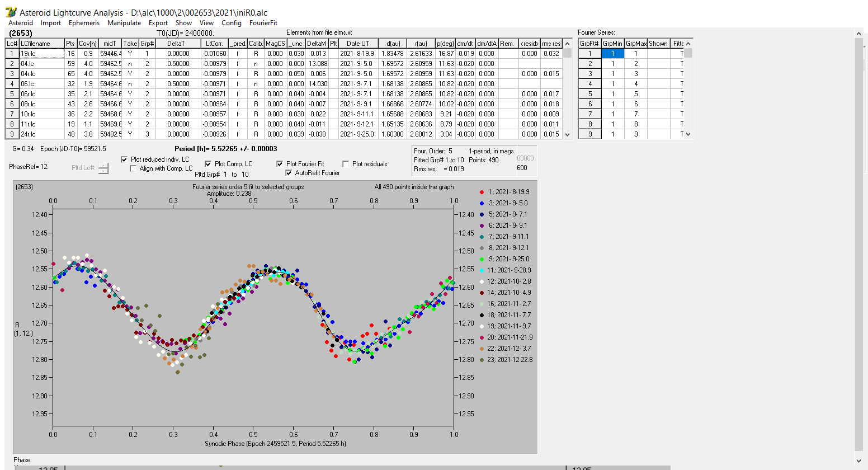The width and height of the screenshot is (868, 470).
Task: Select 04r.lc filename cell
Action: click(x=41, y=74)
